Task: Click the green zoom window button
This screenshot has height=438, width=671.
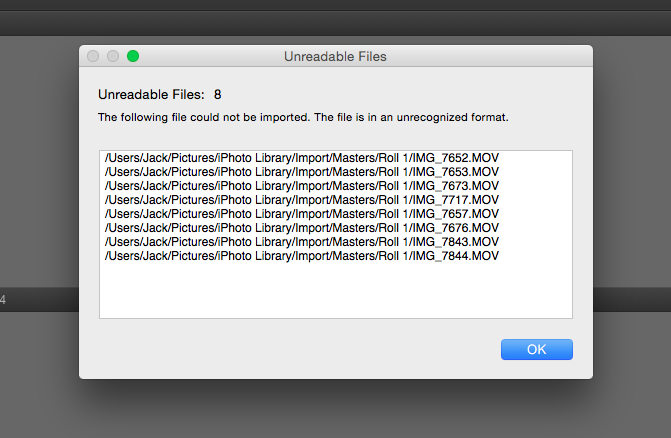Action: tap(133, 57)
